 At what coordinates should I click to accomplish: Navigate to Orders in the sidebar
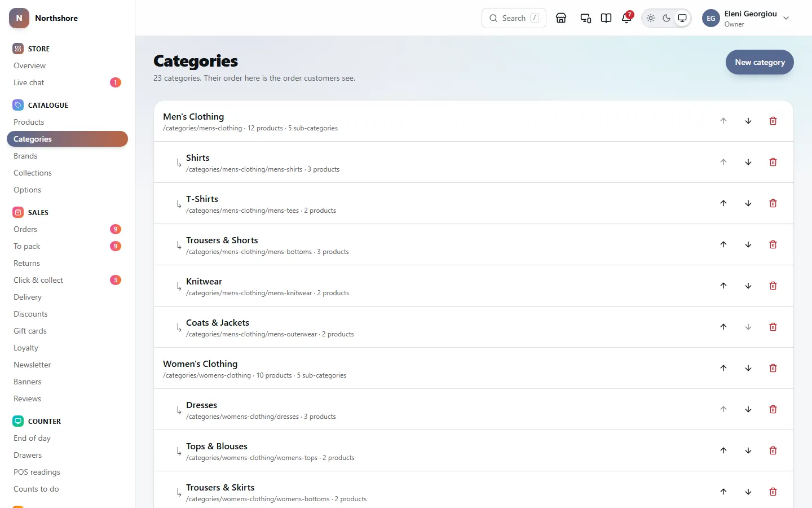pyautogui.click(x=67, y=229)
